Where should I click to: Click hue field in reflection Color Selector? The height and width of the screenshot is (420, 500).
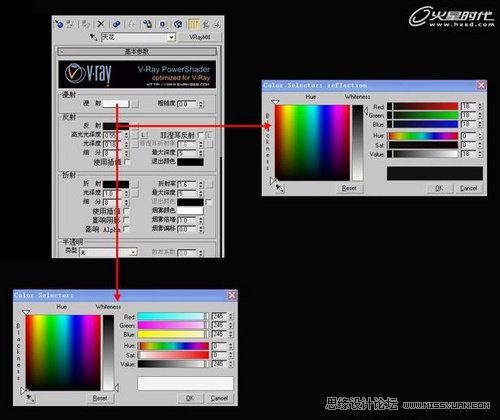(312, 143)
